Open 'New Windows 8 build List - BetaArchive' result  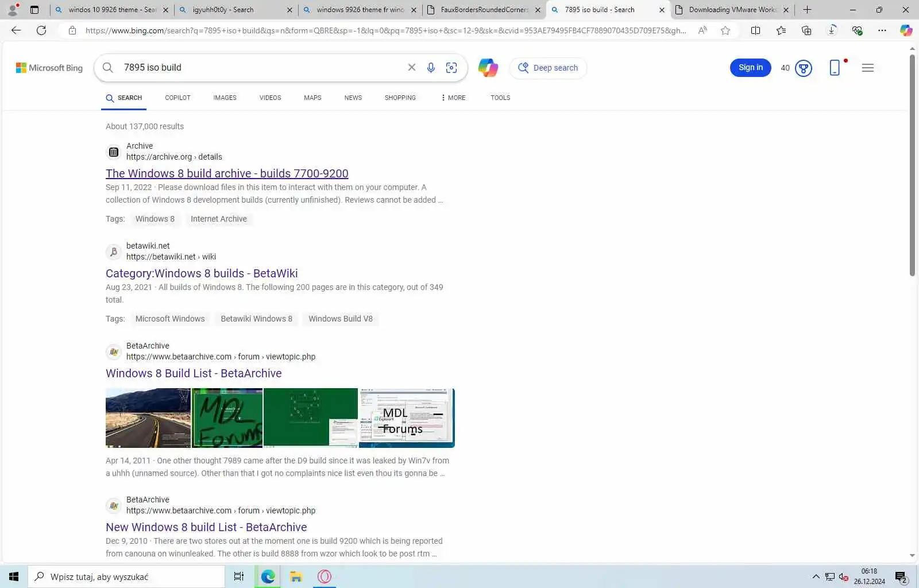coord(206,527)
